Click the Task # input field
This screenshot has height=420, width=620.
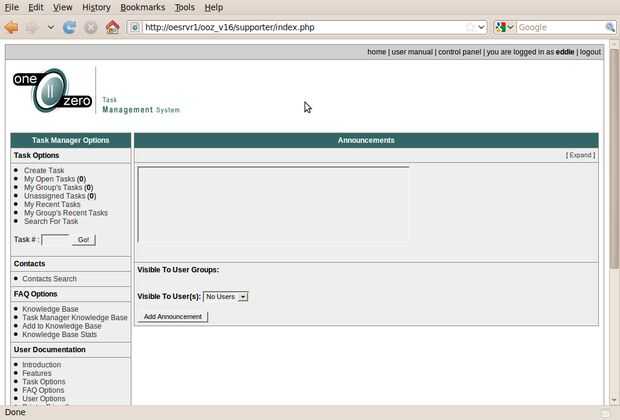[55, 240]
